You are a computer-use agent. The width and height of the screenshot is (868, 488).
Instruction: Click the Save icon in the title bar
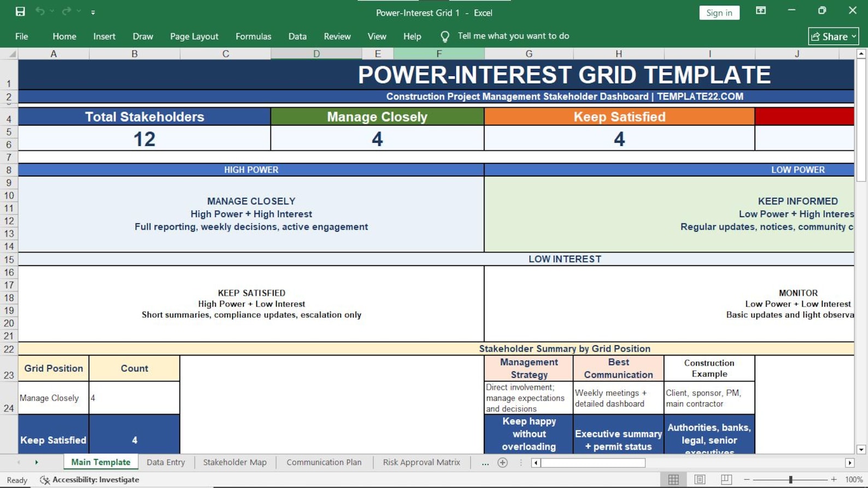click(20, 11)
